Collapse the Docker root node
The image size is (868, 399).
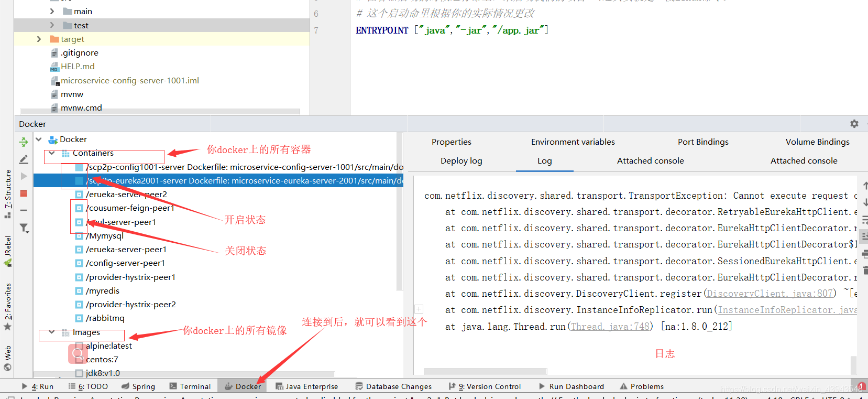click(39, 139)
